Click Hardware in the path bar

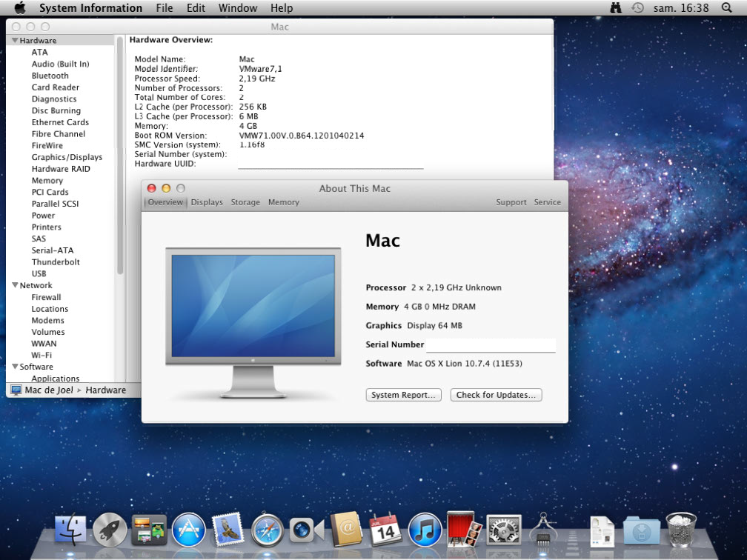[106, 390]
